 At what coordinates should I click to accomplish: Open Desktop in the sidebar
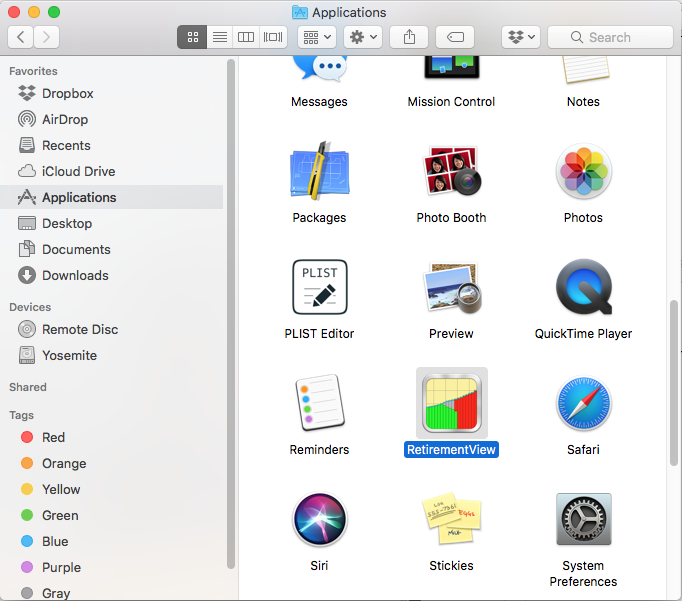pyautogui.click(x=112, y=224)
